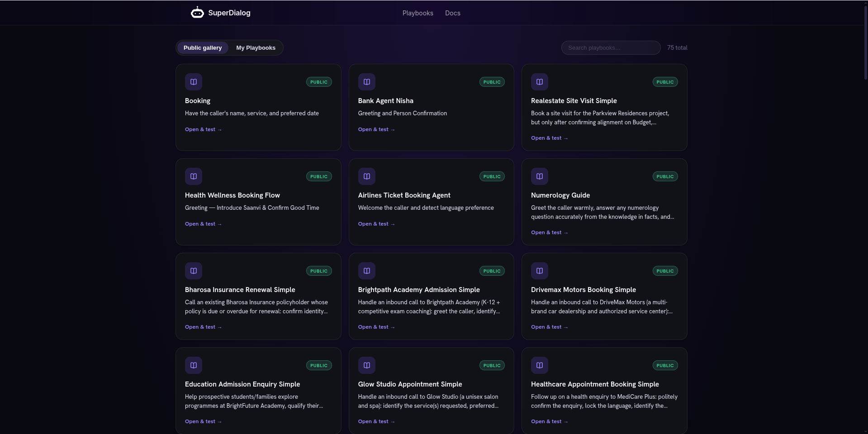The image size is (868, 434).
Task: Click the PUBLIC badge on Numerology Guide card
Action: point(665,176)
